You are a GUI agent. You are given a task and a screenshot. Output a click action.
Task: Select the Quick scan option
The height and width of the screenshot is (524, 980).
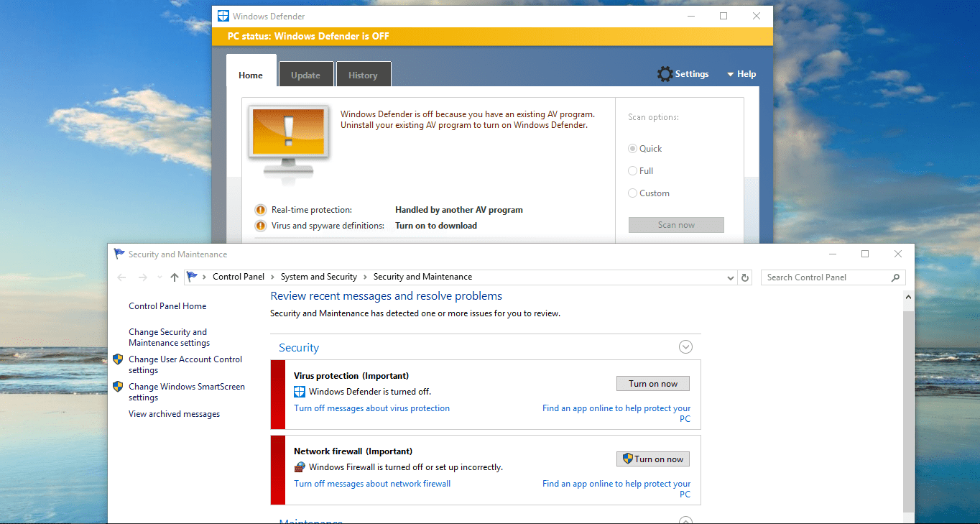click(x=633, y=149)
